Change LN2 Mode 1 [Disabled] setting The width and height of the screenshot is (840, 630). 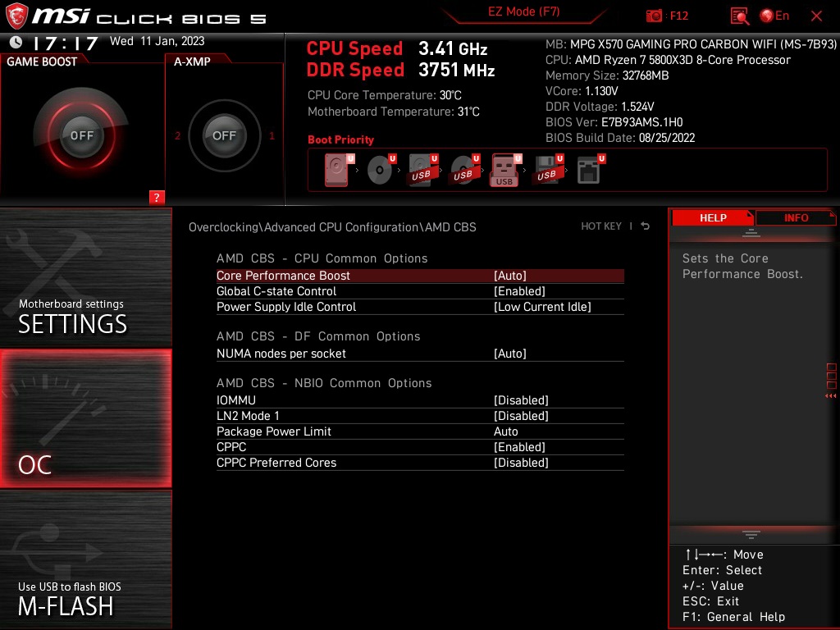tap(521, 416)
